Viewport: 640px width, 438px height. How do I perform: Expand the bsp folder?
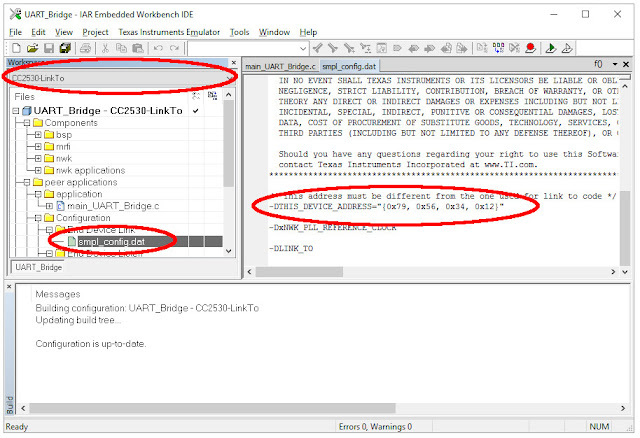38,135
